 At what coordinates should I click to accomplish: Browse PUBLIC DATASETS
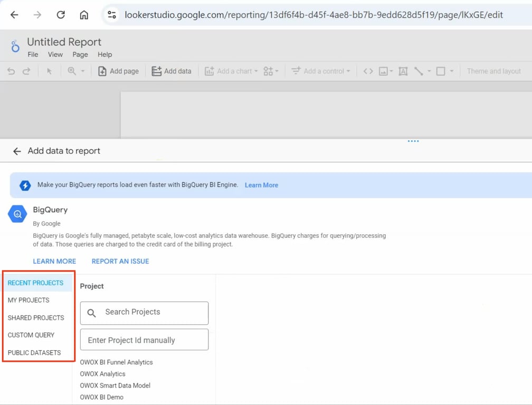pyautogui.click(x=34, y=353)
